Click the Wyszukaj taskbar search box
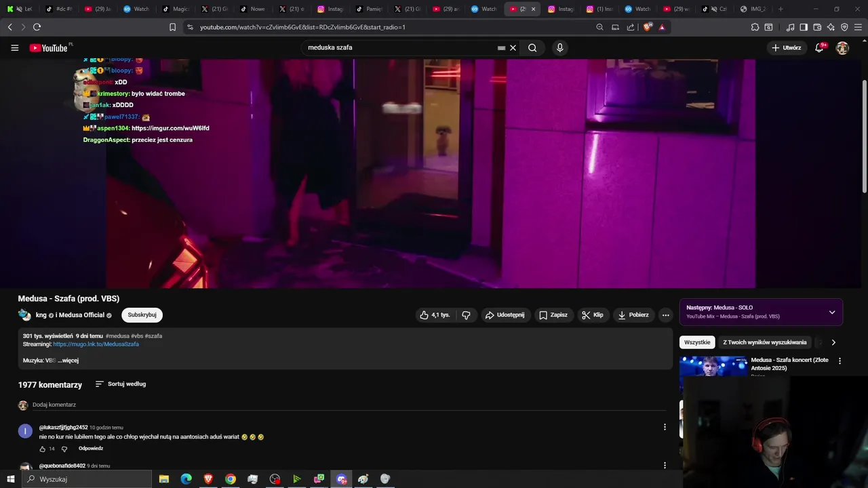The image size is (868, 488). [x=87, y=479]
